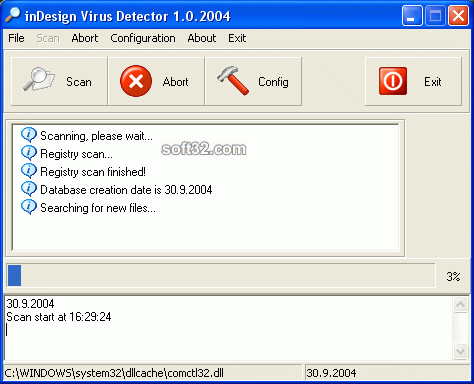Click the red Abort X icon
The width and height of the screenshot is (474, 384).
click(x=136, y=81)
